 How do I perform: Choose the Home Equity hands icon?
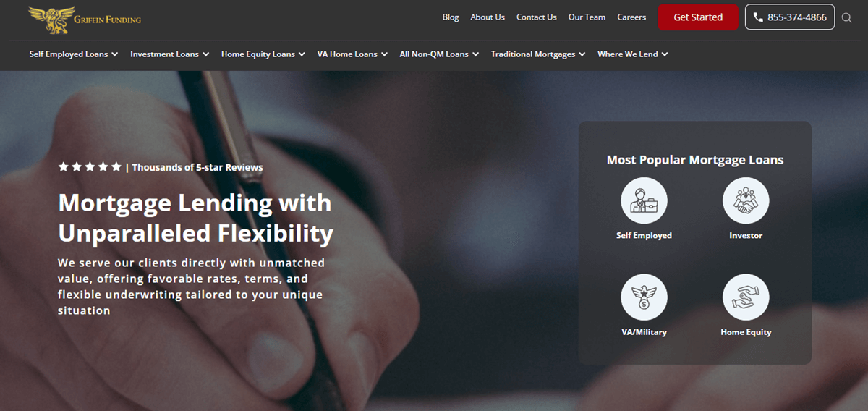click(746, 297)
